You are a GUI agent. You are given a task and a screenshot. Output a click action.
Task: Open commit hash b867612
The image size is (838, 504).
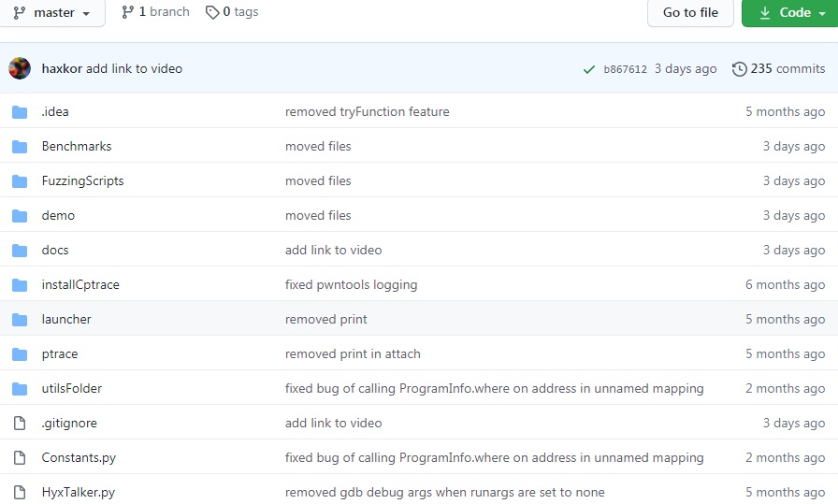626,69
